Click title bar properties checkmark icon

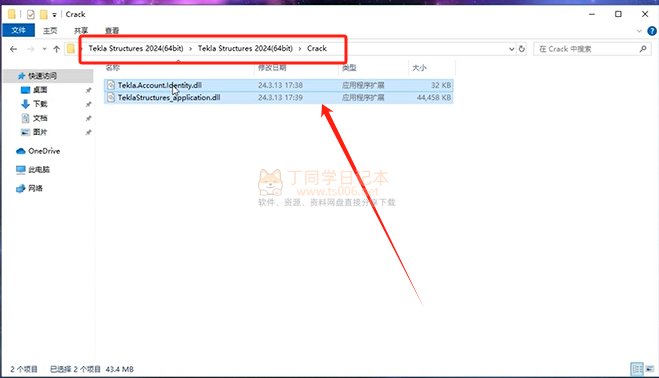tap(30, 15)
